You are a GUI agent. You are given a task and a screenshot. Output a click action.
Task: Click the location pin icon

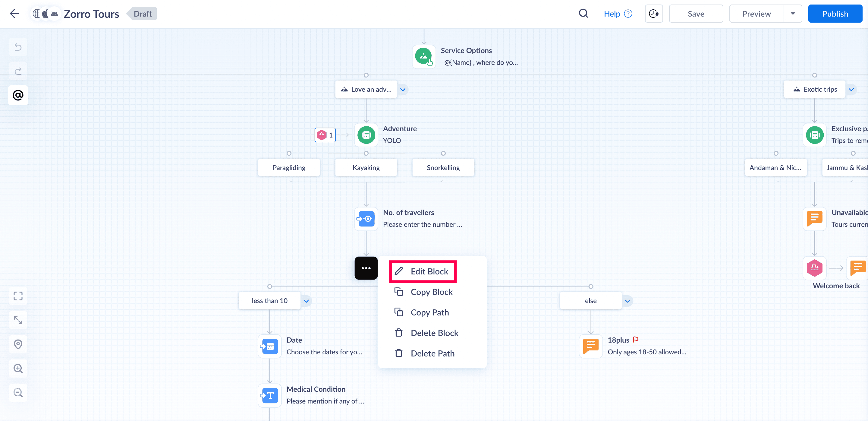tap(18, 344)
